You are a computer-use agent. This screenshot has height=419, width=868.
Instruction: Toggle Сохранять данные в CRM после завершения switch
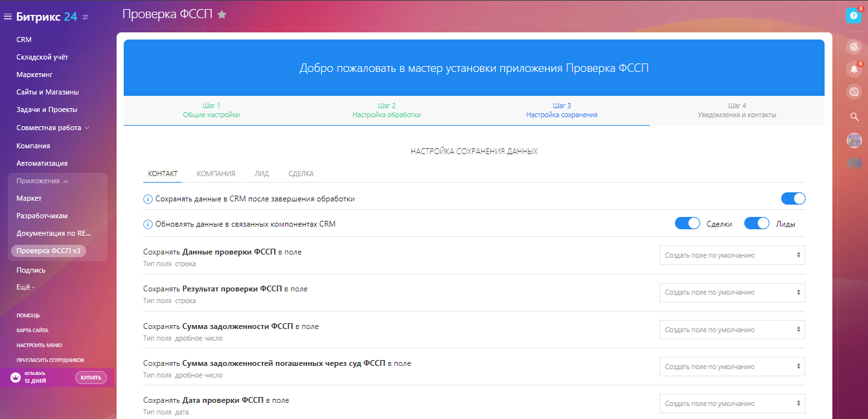(793, 199)
